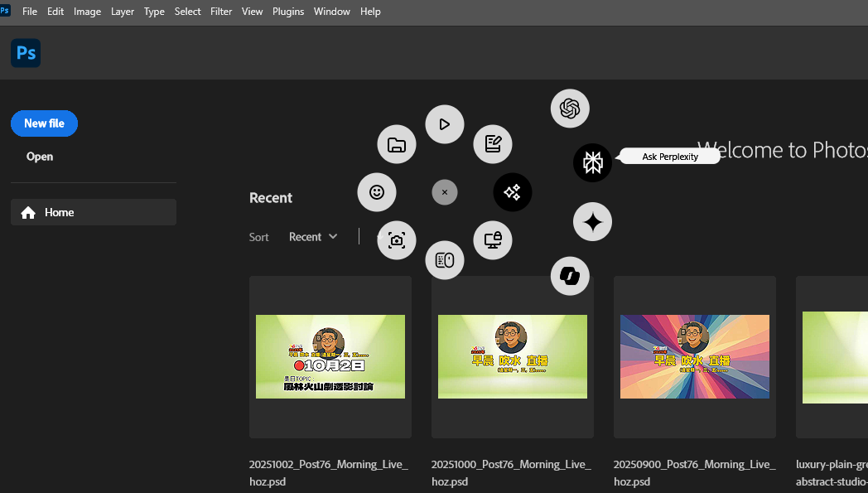Click the note with pencil icon

coord(493,144)
